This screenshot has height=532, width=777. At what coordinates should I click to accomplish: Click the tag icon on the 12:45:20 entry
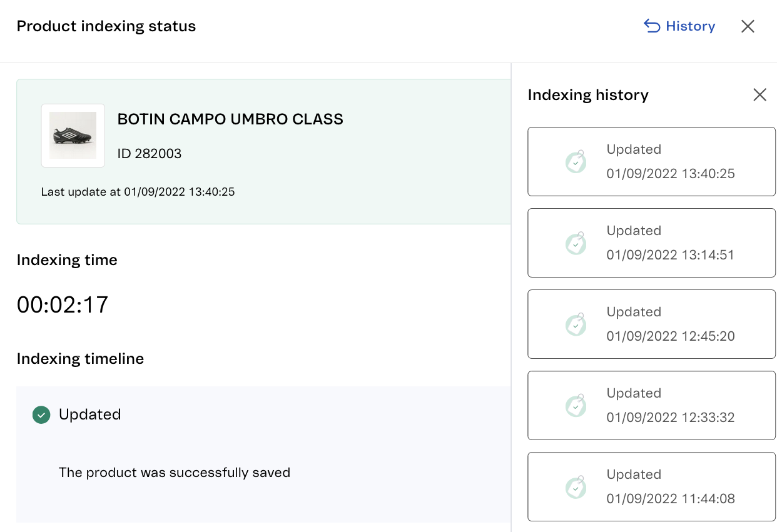click(x=576, y=324)
